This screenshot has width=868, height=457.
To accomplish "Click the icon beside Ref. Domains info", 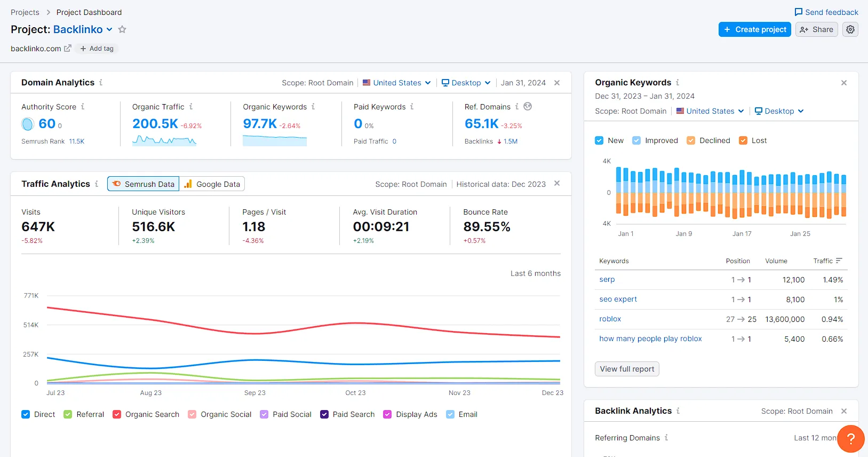I will point(528,106).
